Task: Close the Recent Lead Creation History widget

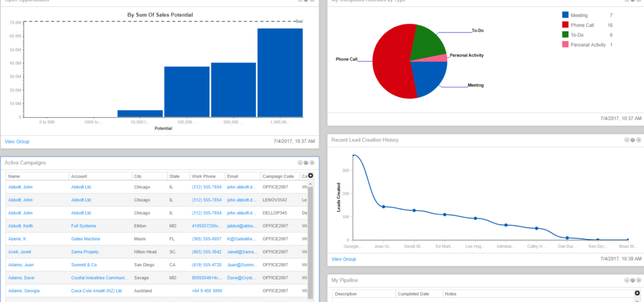Action: (639, 140)
